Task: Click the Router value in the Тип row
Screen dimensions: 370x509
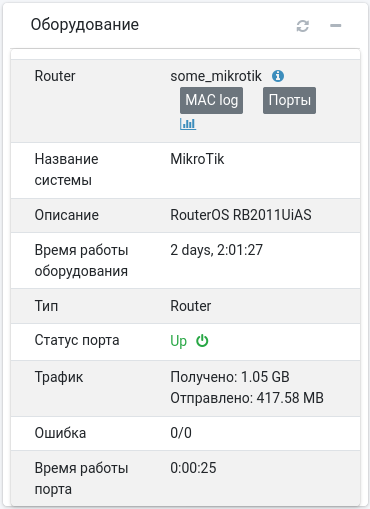Action: pyautogui.click(x=191, y=306)
